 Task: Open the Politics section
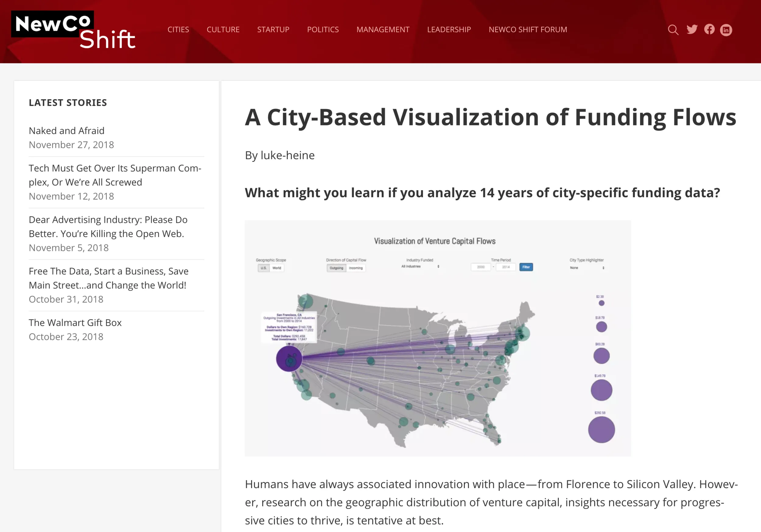tap(323, 30)
